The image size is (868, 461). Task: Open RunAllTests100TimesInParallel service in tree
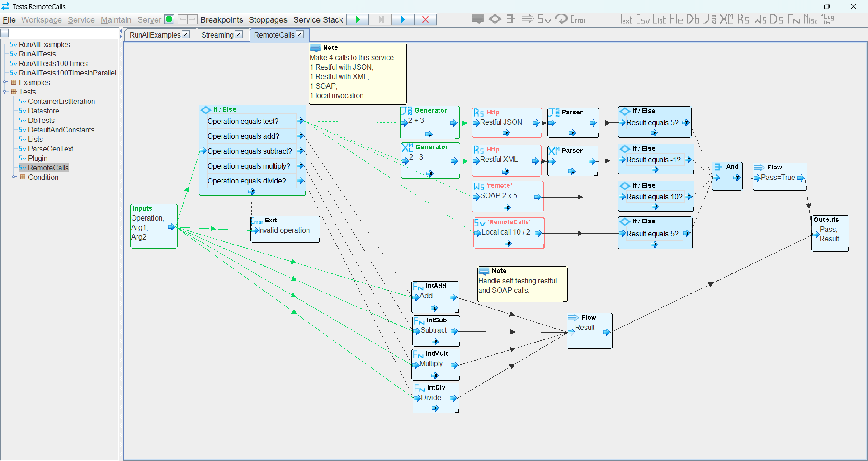(63, 73)
